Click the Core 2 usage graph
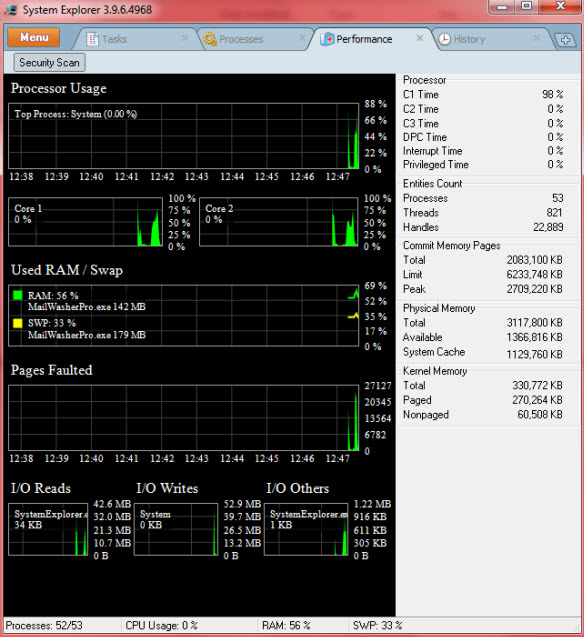The image size is (584, 637). [x=279, y=222]
